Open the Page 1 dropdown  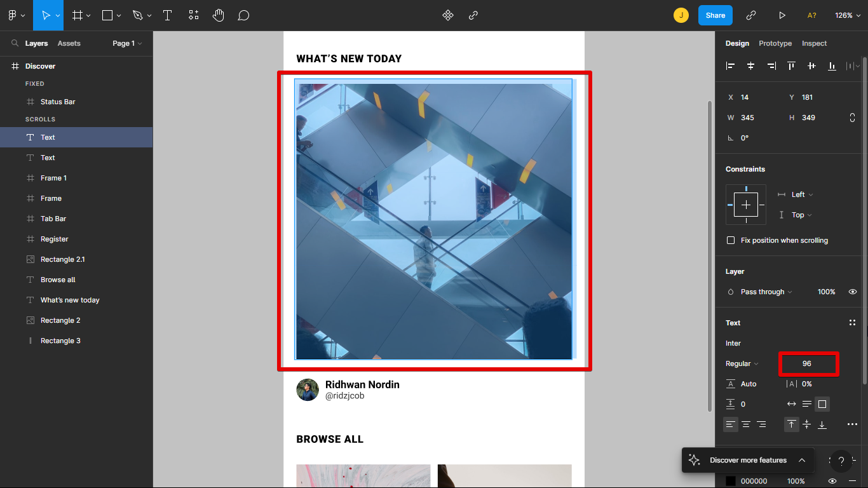point(127,43)
